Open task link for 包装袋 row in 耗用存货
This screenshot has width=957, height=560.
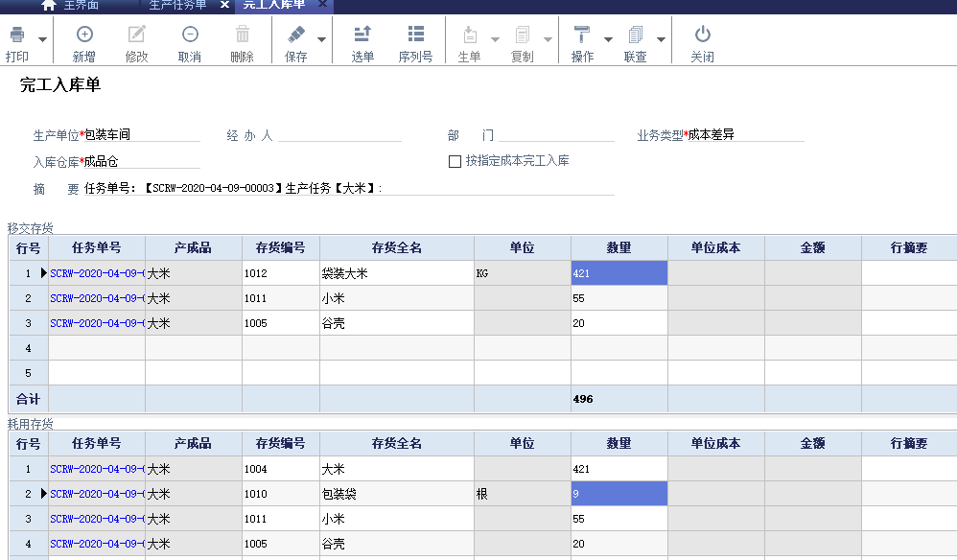point(97,494)
